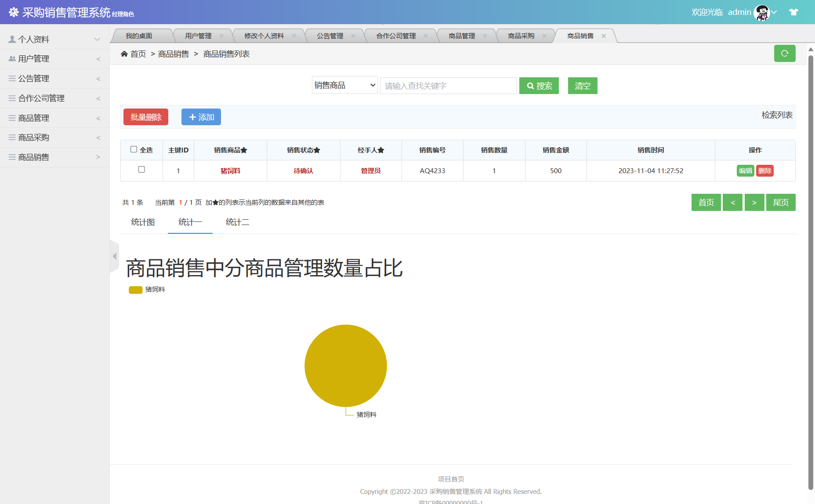The image size is (815, 504).
Task: Click the refresh icon at top right
Action: 785,53
